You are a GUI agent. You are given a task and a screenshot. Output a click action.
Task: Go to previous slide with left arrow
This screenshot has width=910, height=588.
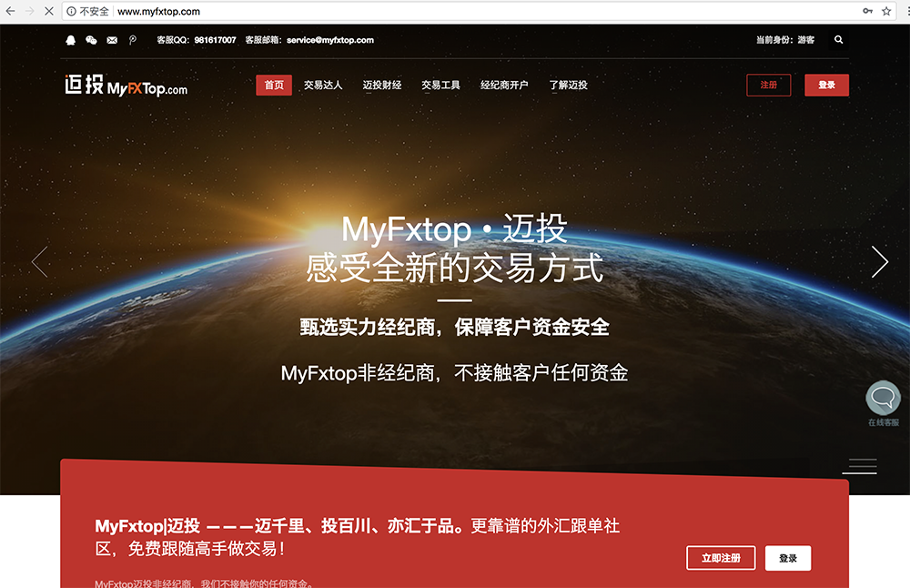click(x=39, y=262)
